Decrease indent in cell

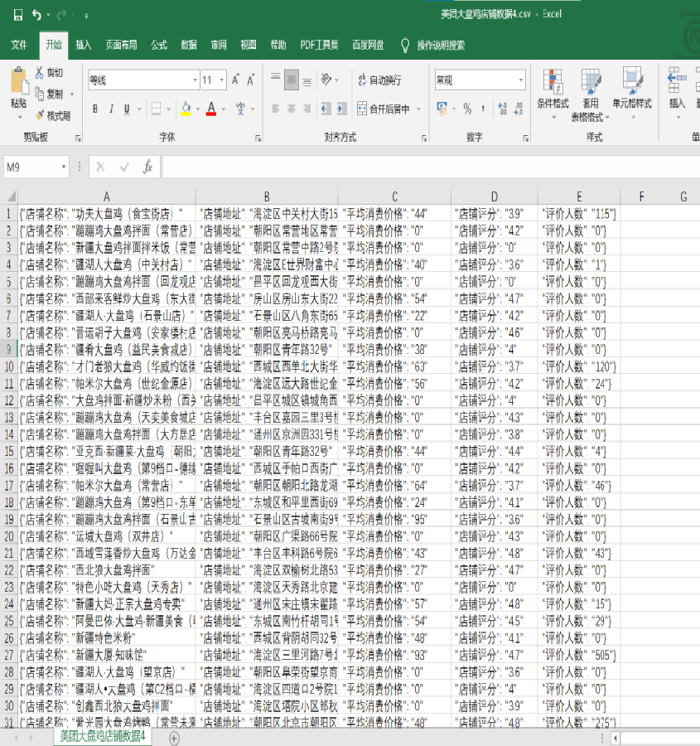click(326, 109)
